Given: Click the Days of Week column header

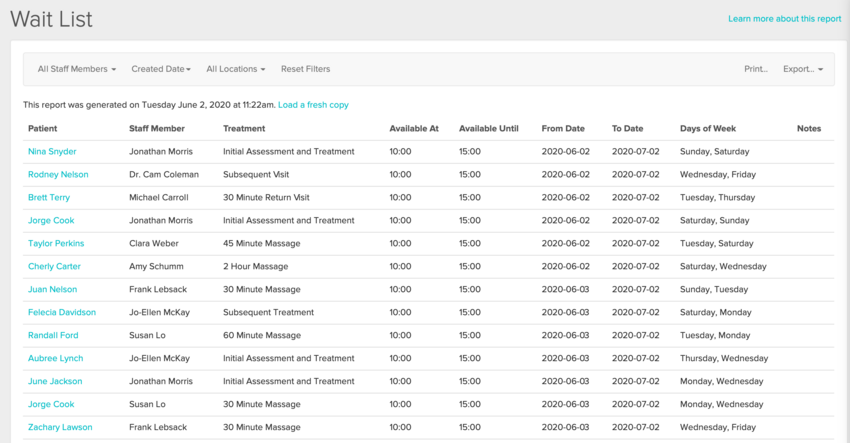Looking at the screenshot, I should [x=708, y=129].
